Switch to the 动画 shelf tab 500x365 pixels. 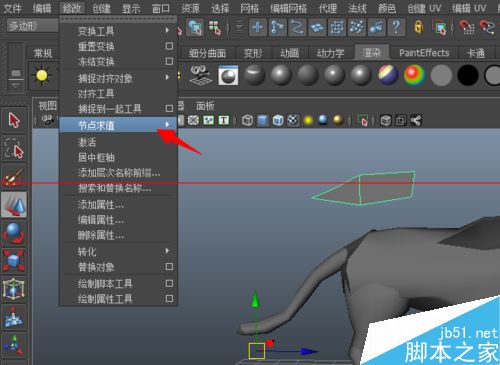[x=289, y=53]
